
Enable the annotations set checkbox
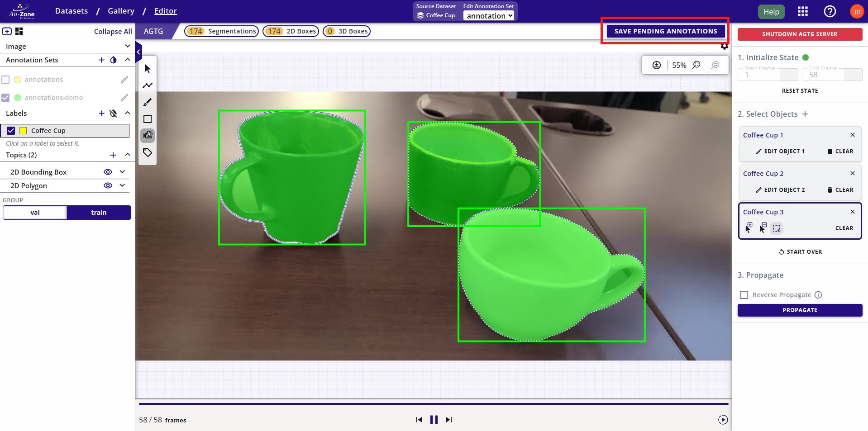click(5, 80)
